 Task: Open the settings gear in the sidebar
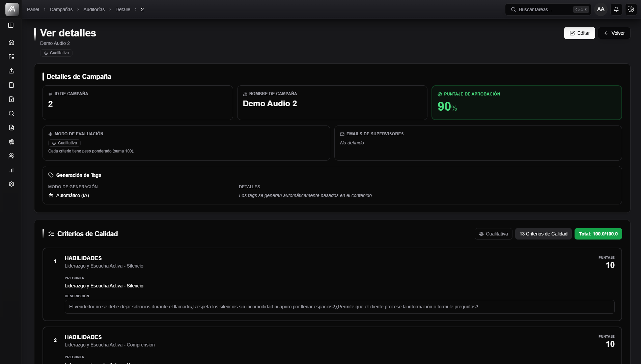point(11,184)
